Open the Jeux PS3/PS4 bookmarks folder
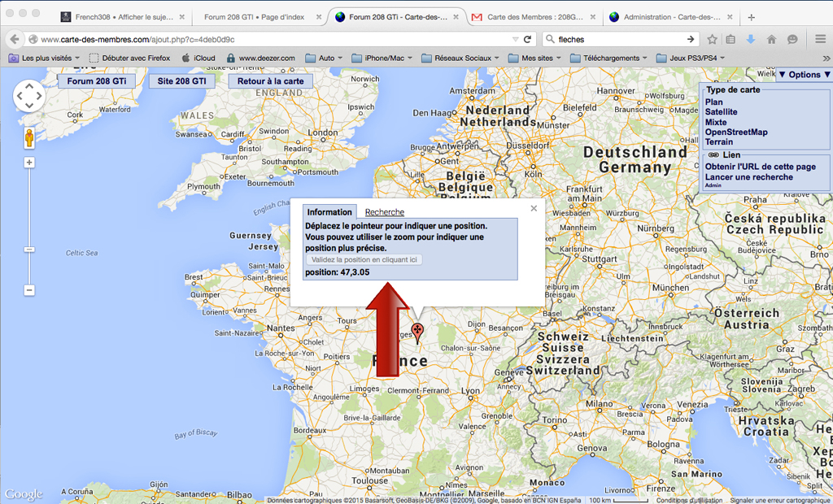 691,58
